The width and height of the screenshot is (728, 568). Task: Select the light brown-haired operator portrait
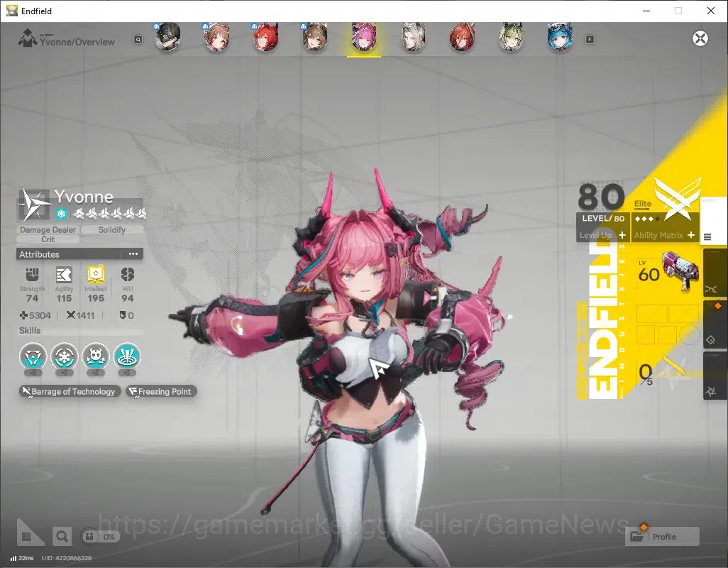pyautogui.click(x=217, y=37)
